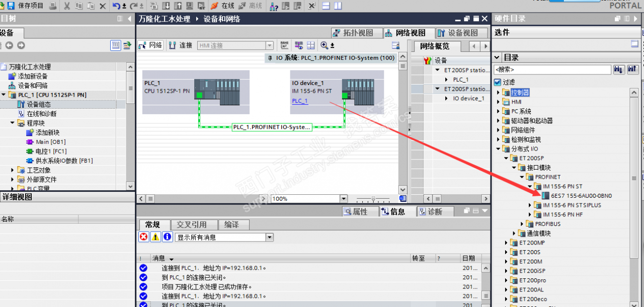Select 在线和诊断 in project tree

(37, 114)
